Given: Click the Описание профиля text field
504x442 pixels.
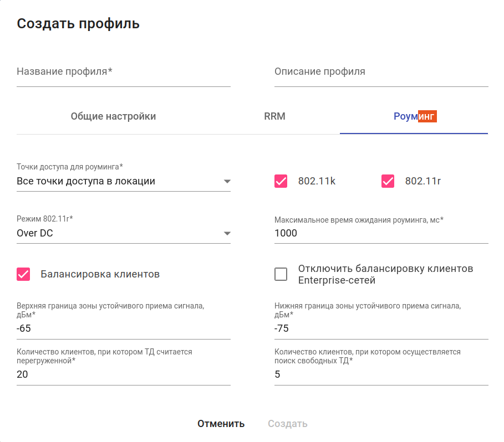Looking at the screenshot, I should pyautogui.click(x=381, y=72).
